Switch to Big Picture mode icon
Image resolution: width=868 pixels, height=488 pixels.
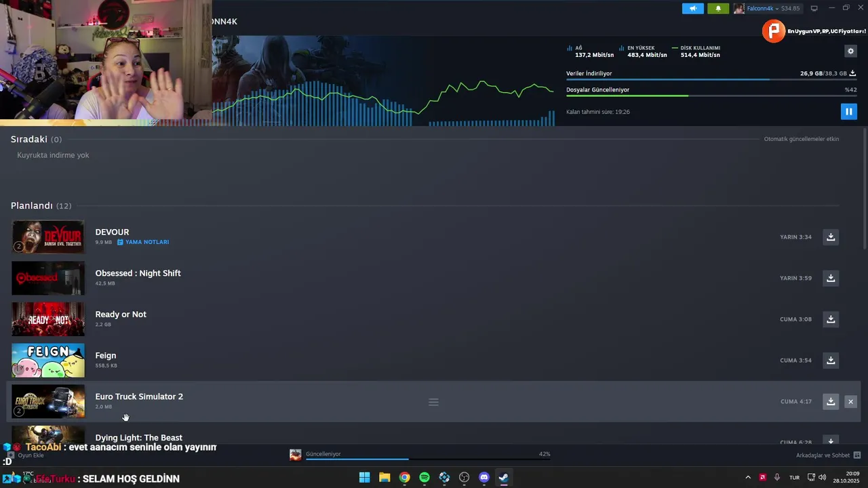point(814,8)
